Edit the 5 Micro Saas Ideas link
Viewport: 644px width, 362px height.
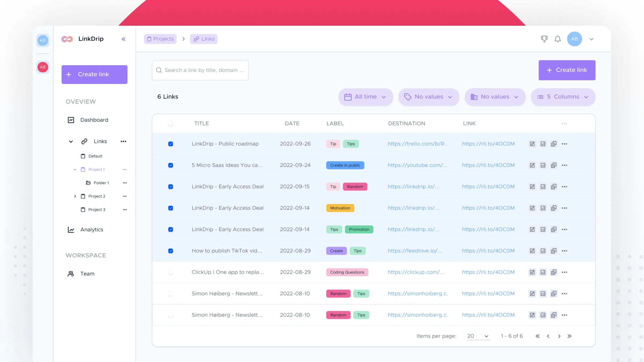532,165
